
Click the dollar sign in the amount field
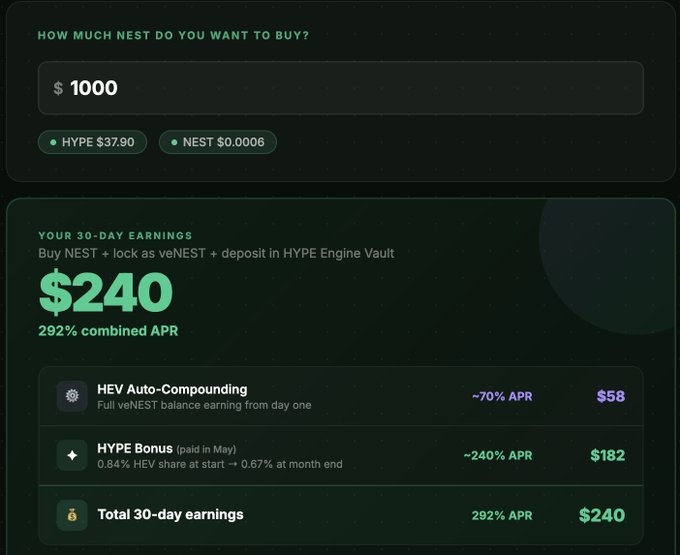(x=58, y=88)
